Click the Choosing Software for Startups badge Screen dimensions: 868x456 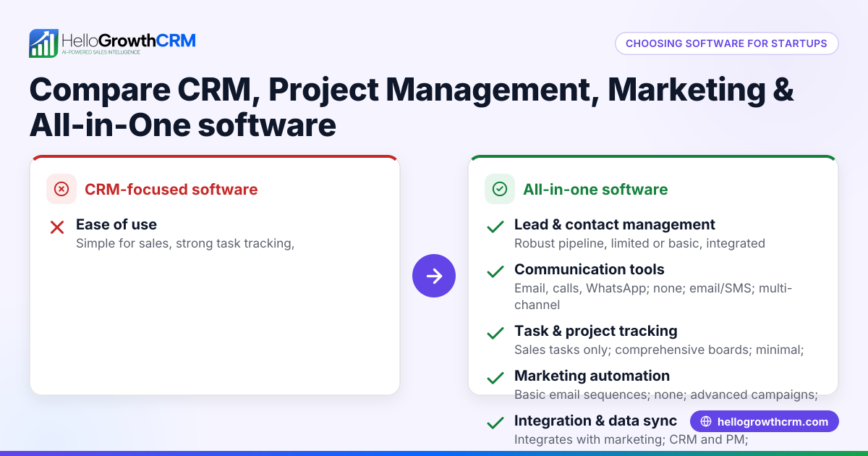tap(726, 43)
